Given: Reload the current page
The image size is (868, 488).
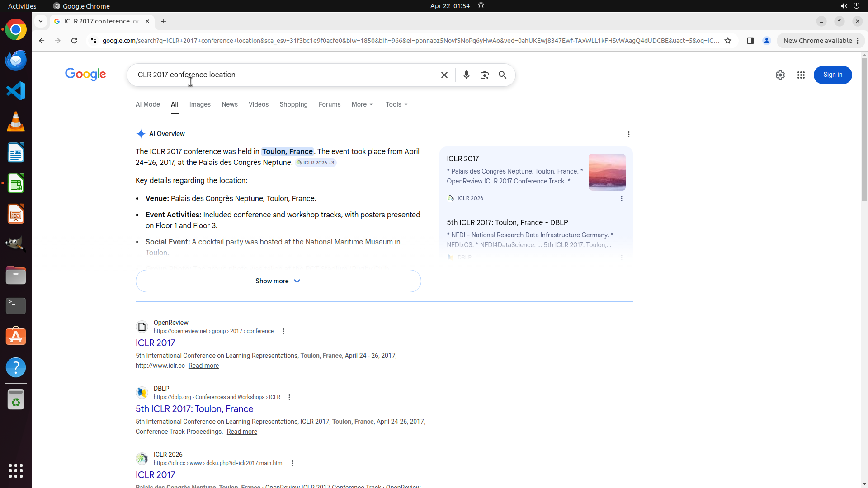Looking at the screenshot, I should [x=74, y=41].
